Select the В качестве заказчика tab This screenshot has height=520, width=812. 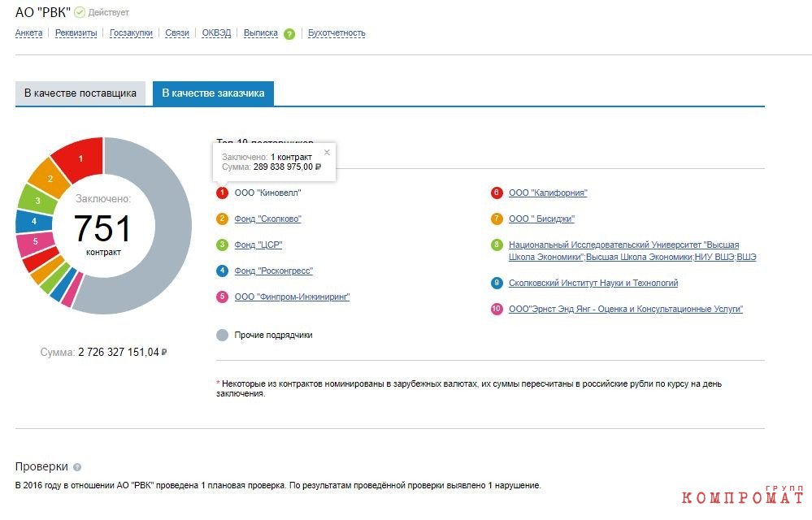(x=213, y=93)
